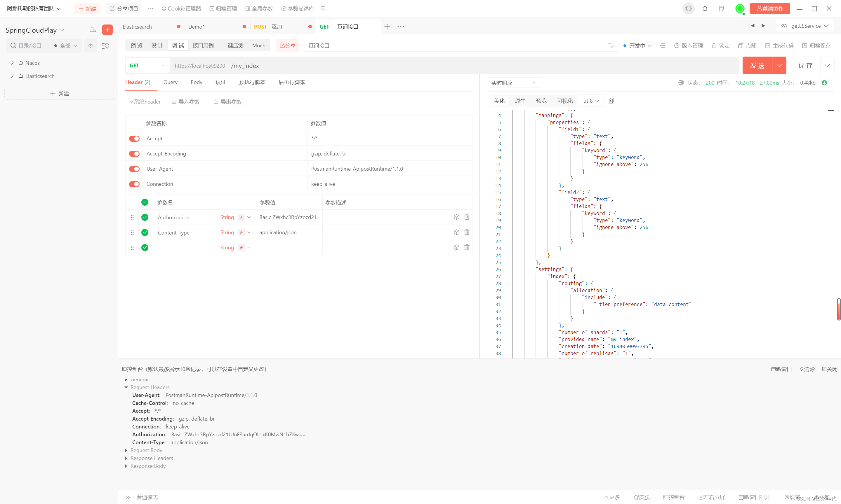Screen dimensions: 841x504
Task: Turn off the User-Agent header
Action: (134, 169)
